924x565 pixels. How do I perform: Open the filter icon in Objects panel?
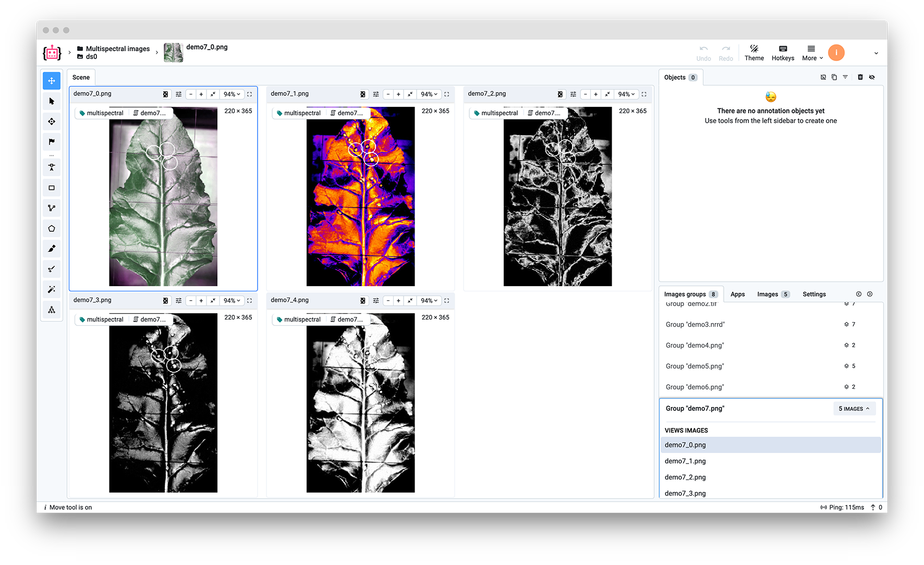(x=845, y=77)
